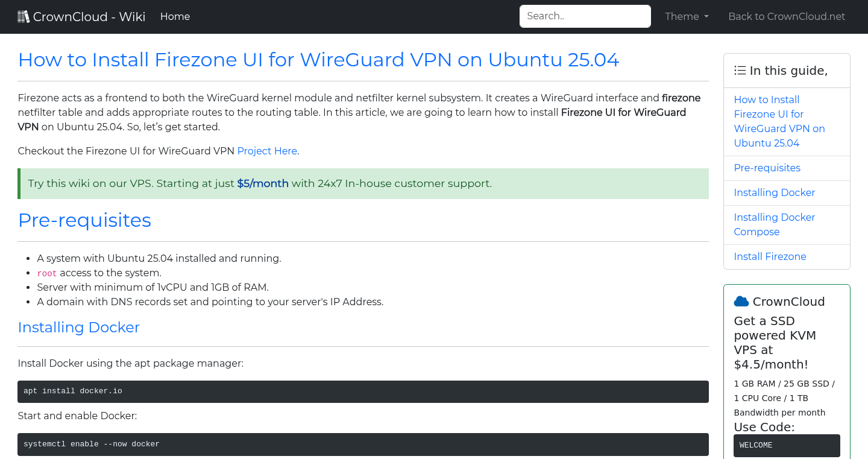Click the 'systemctl enable --now docker' code block
This screenshot has width=868, height=459.
[x=363, y=444]
